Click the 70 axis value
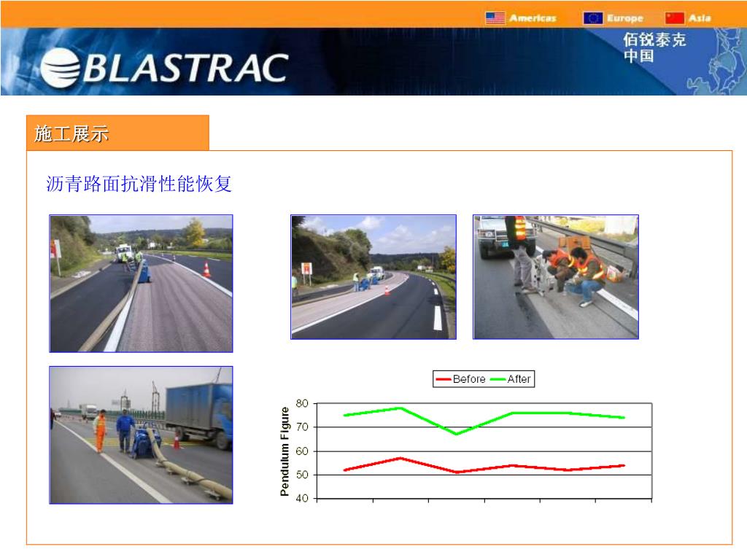The height and width of the screenshot is (560, 747). 302,427
